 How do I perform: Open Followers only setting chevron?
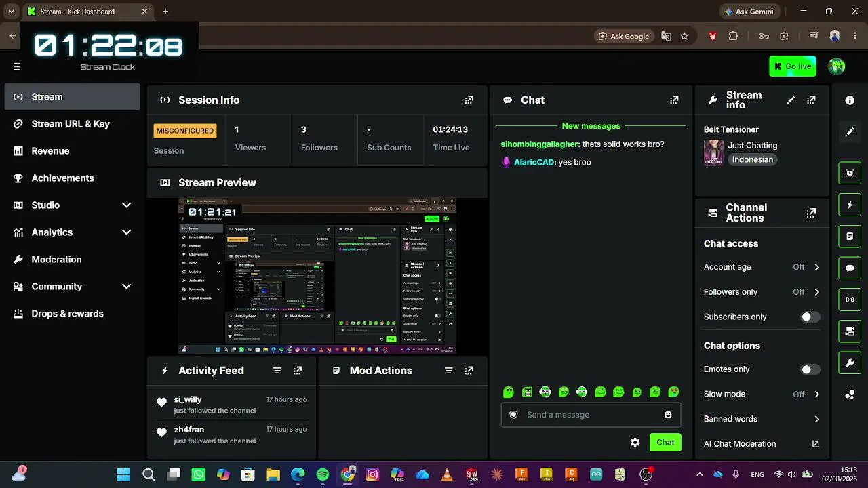tap(816, 292)
